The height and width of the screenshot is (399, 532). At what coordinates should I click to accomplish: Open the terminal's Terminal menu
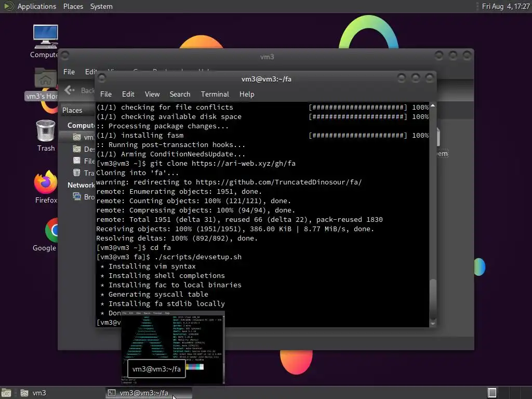coord(215,94)
